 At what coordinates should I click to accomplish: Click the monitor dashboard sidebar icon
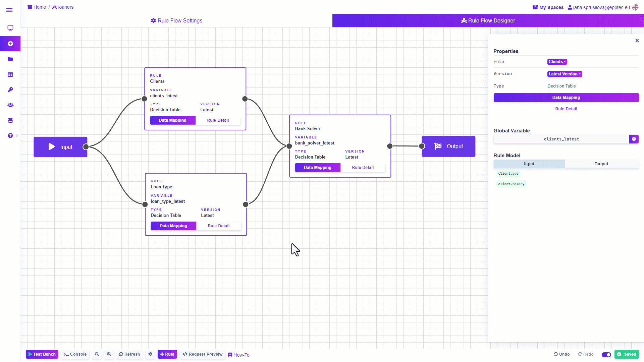pos(10,28)
